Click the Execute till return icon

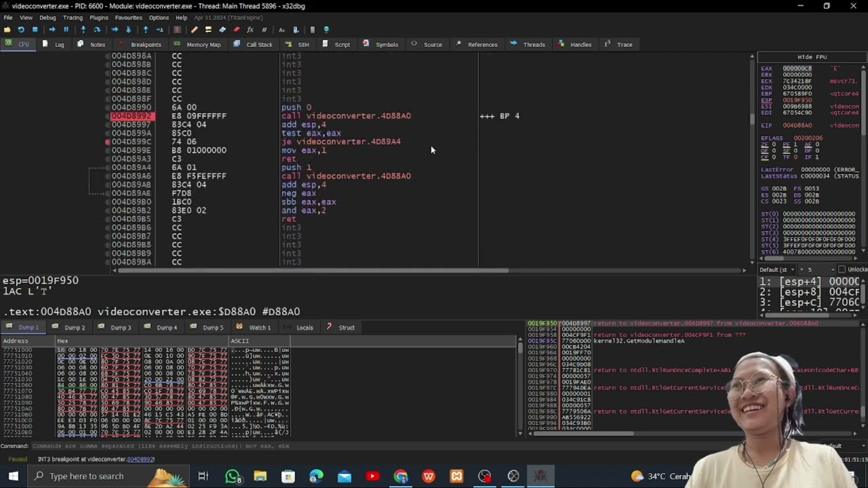[x=145, y=30]
